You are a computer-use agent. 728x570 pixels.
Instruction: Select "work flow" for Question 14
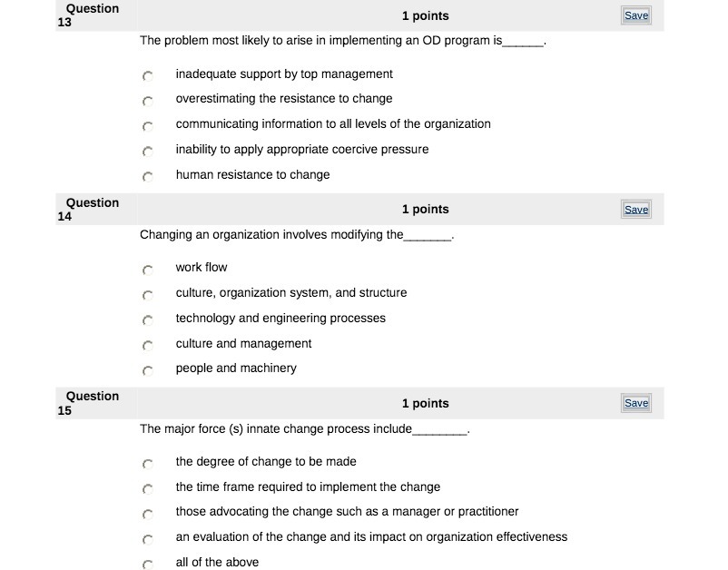click(148, 270)
